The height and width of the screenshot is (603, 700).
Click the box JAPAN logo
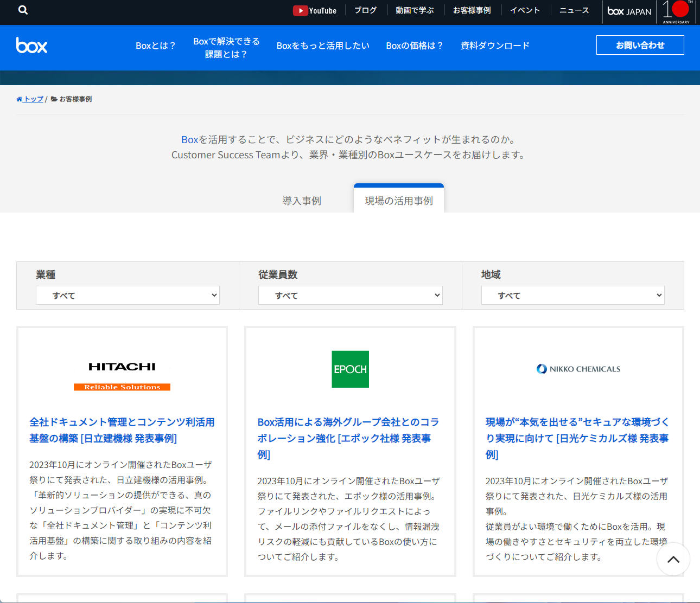click(x=629, y=11)
